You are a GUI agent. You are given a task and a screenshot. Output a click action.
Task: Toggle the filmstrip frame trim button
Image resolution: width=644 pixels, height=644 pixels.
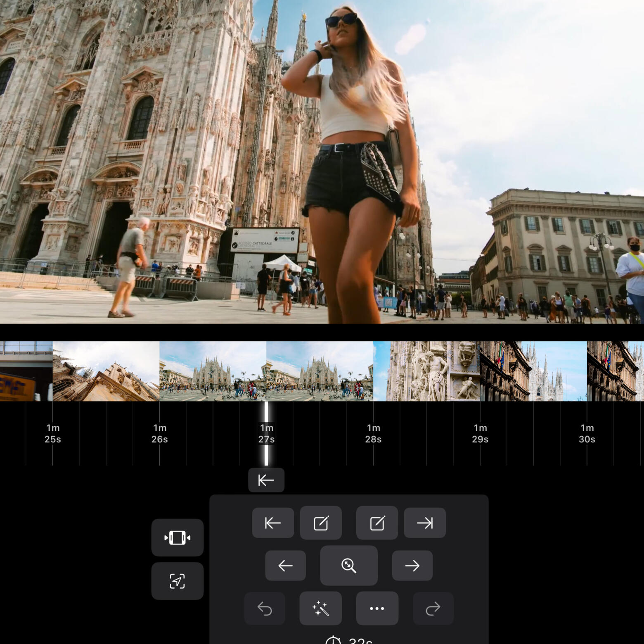tap(177, 537)
